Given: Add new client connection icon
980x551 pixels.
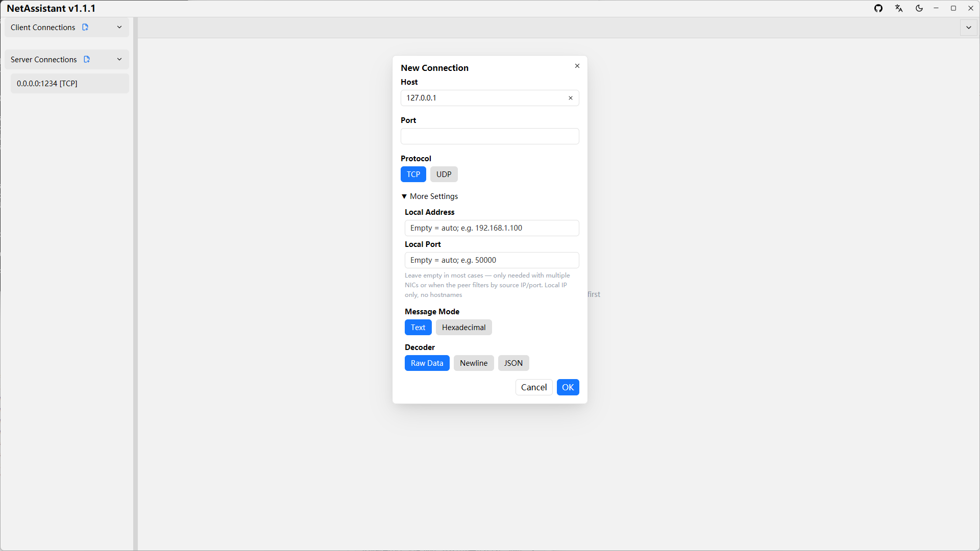Looking at the screenshot, I should pyautogui.click(x=85, y=27).
